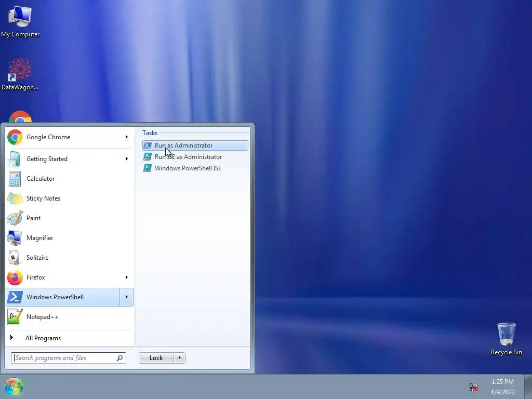Click the Notepad++ label
The height and width of the screenshot is (399, 532).
(42, 317)
